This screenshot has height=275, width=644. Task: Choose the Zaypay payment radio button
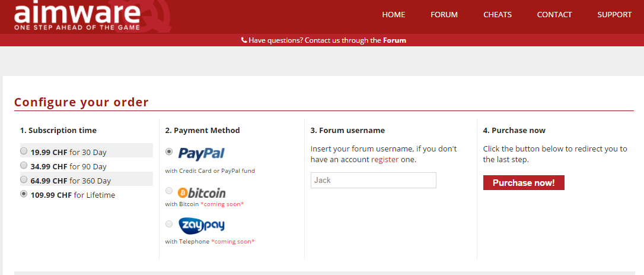pos(169,225)
